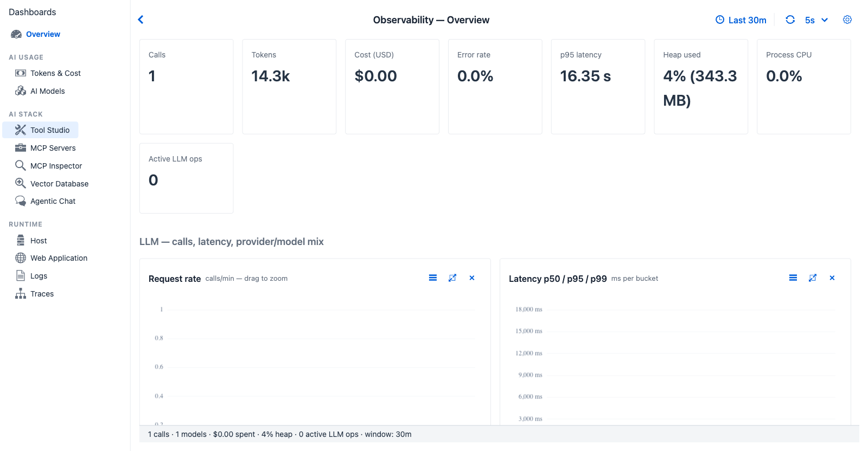Open Host runtime page

coord(39,241)
